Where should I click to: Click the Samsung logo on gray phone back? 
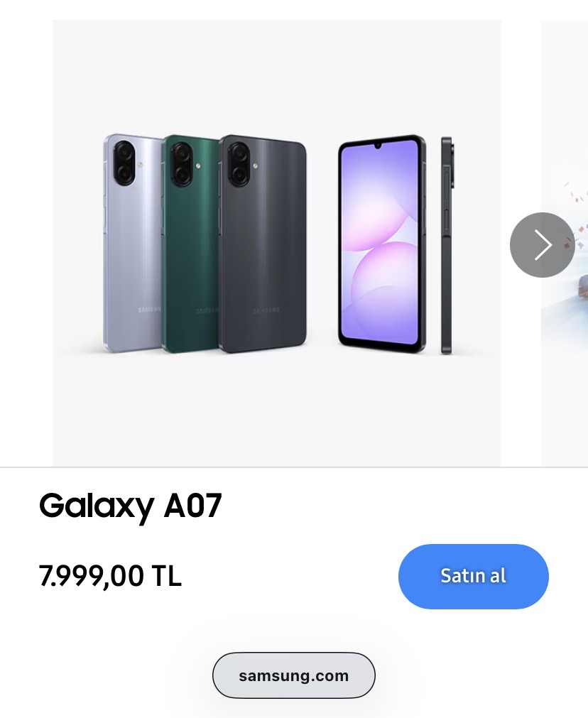pyautogui.click(x=266, y=310)
